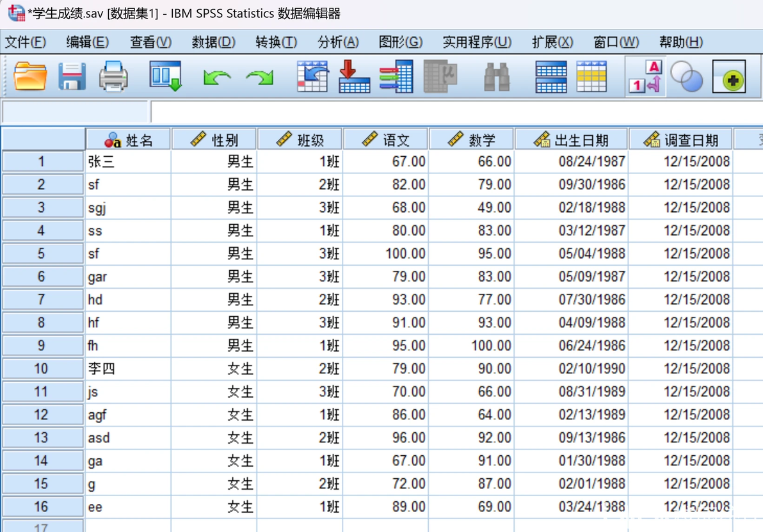Select the 性别 column header
This screenshot has height=532, width=763.
click(x=214, y=140)
